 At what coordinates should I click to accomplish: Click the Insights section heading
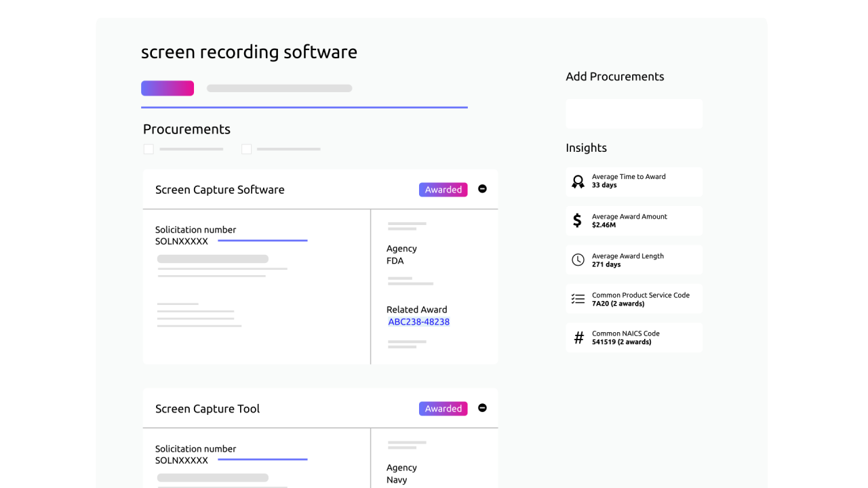586,148
